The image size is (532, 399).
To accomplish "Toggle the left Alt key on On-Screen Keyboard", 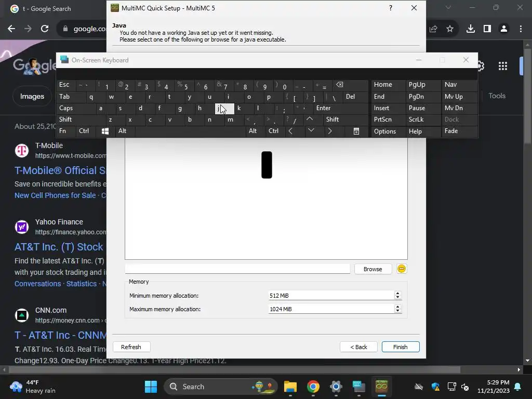I will (x=125, y=131).
